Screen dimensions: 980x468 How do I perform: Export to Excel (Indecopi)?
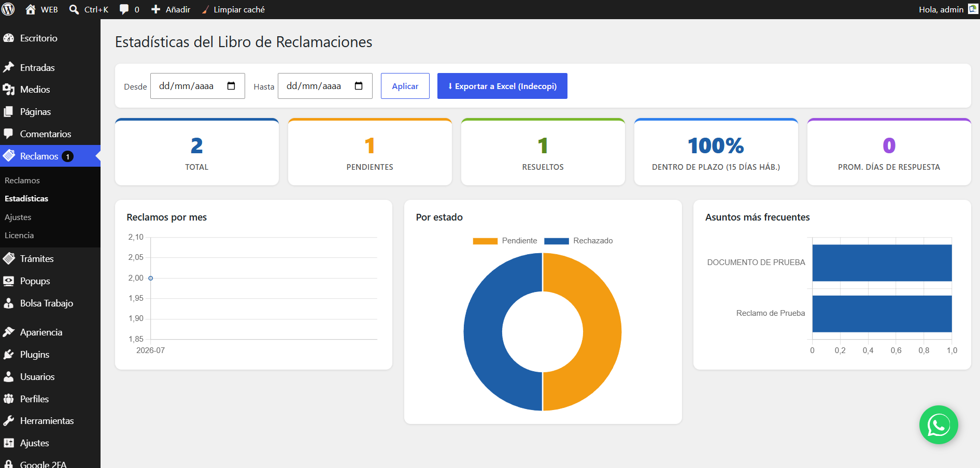502,86
